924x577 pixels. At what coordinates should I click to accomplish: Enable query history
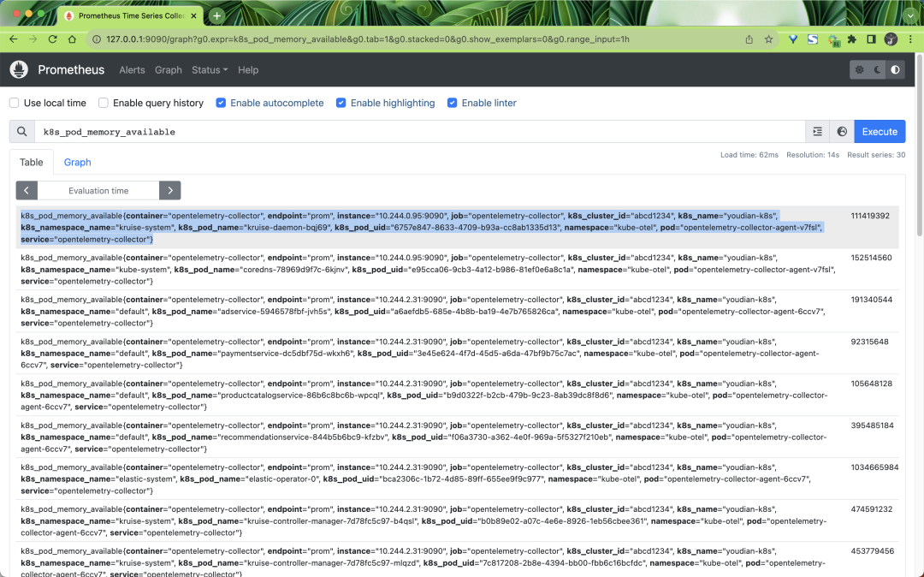pyautogui.click(x=104, y=103)
